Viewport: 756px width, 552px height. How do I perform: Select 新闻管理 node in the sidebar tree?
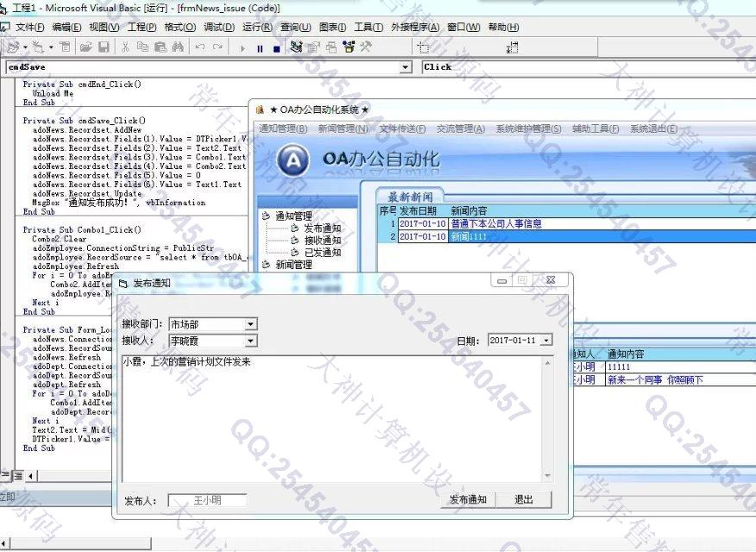tap(293, 265)
